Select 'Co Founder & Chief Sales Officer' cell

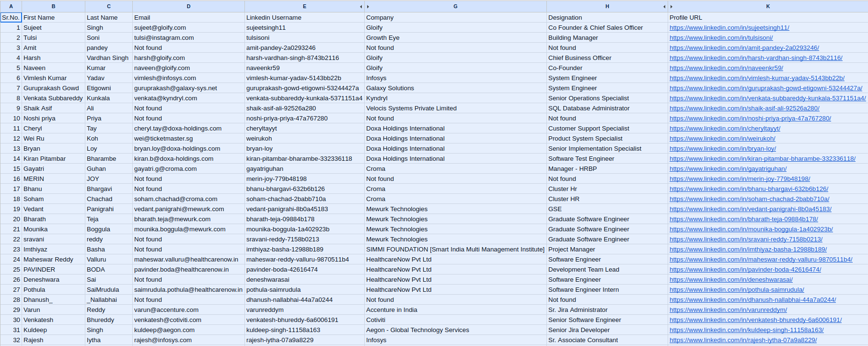tap(607, 28)
